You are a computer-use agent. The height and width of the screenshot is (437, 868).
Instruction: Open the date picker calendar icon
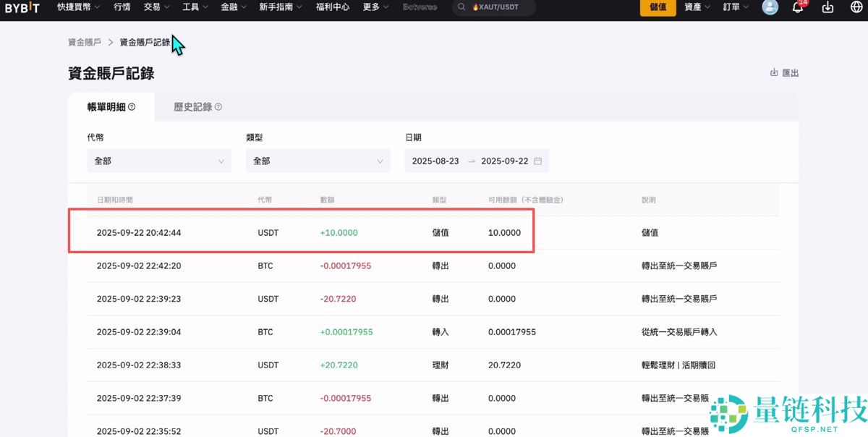(537, 161)
